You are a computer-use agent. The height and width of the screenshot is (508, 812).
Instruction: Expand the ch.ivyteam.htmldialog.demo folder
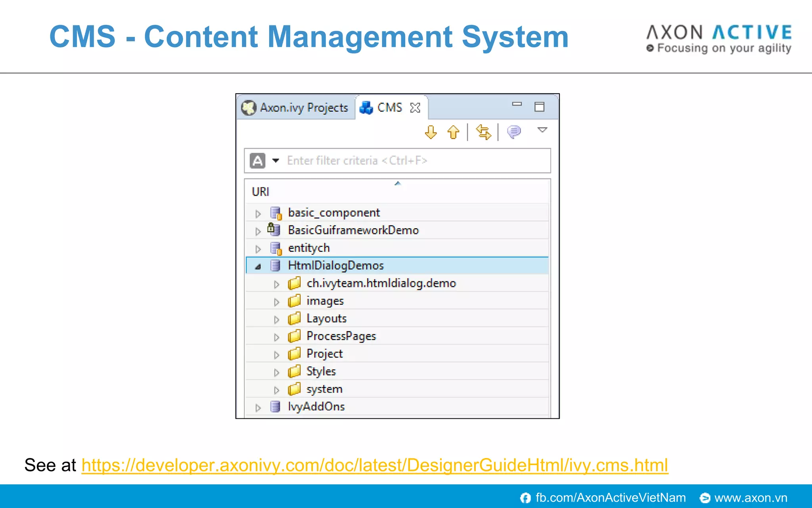(277, 285)
